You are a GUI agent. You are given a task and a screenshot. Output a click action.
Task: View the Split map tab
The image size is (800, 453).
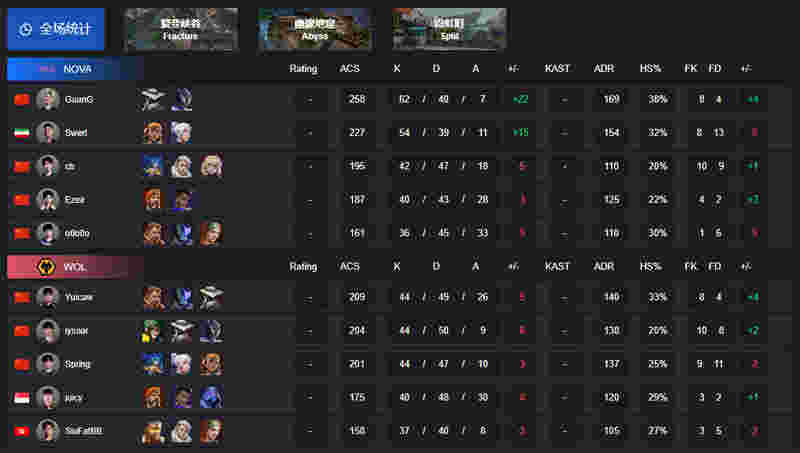[x=449, y=29]
